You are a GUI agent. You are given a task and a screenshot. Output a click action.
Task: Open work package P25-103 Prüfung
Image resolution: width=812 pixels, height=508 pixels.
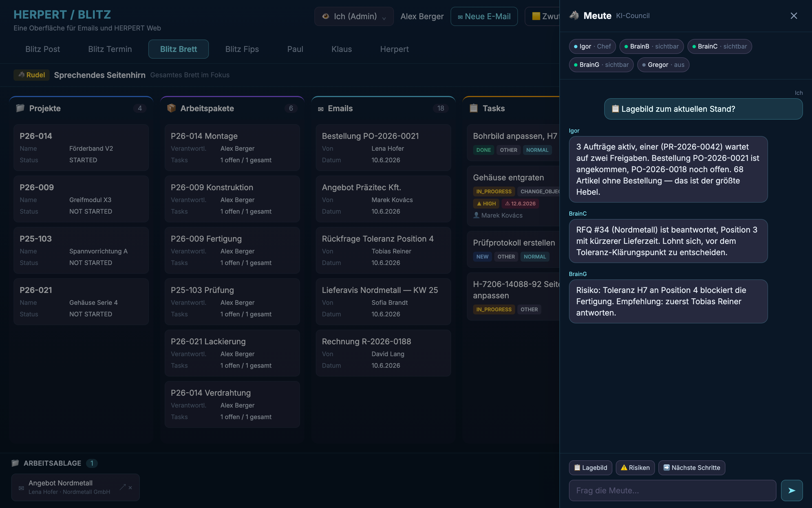(232, 302)
